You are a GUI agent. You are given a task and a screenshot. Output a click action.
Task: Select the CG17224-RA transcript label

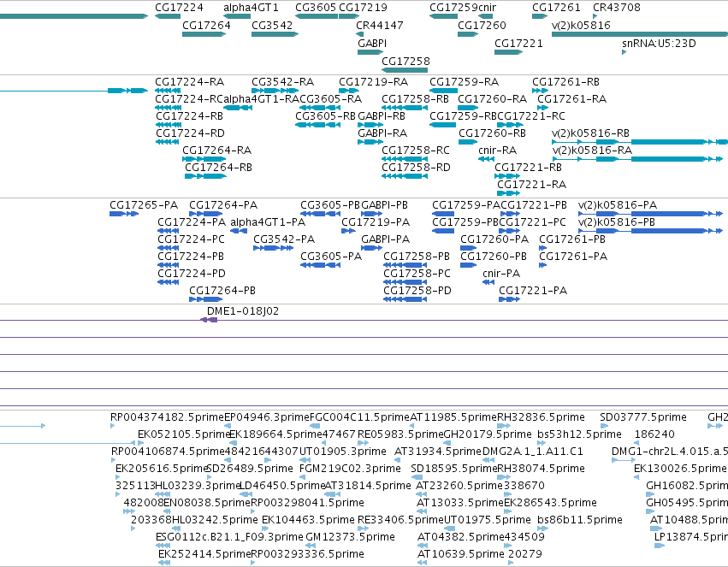pos(189,82)
